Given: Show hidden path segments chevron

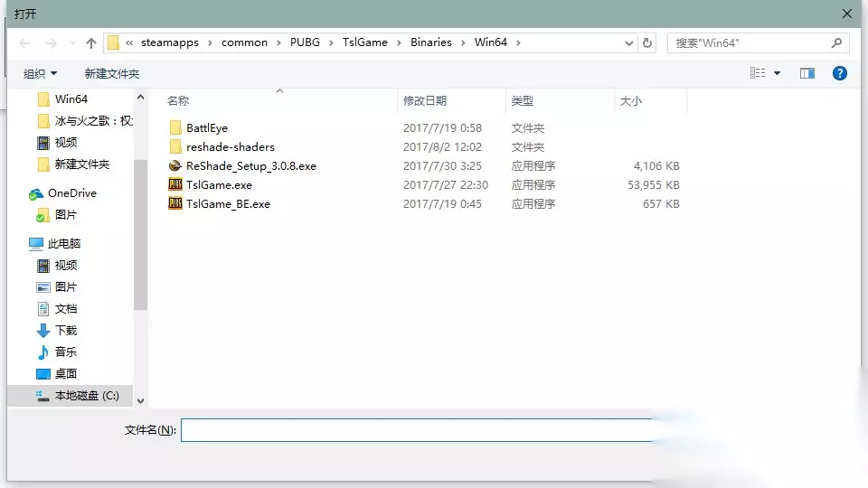Looking at the screenshot, I should [129, 42].
